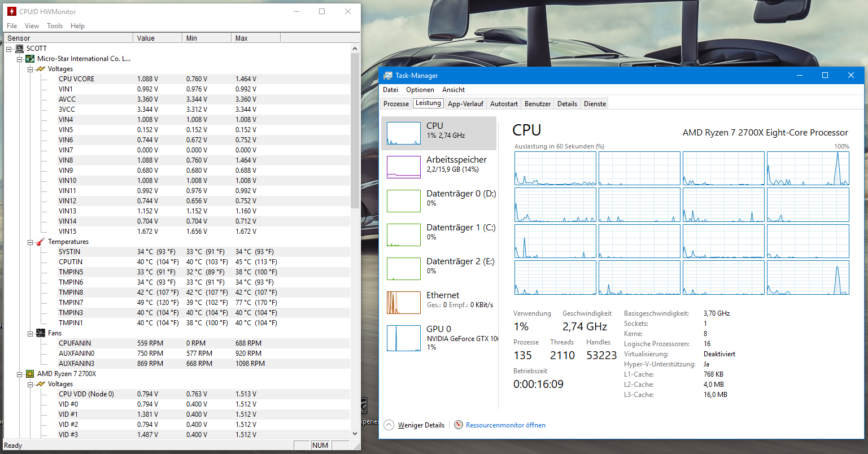The image size is (868, 454).
Task: Click the HWMonitor vertical scrollbar thumb
Action: [355, 131]
